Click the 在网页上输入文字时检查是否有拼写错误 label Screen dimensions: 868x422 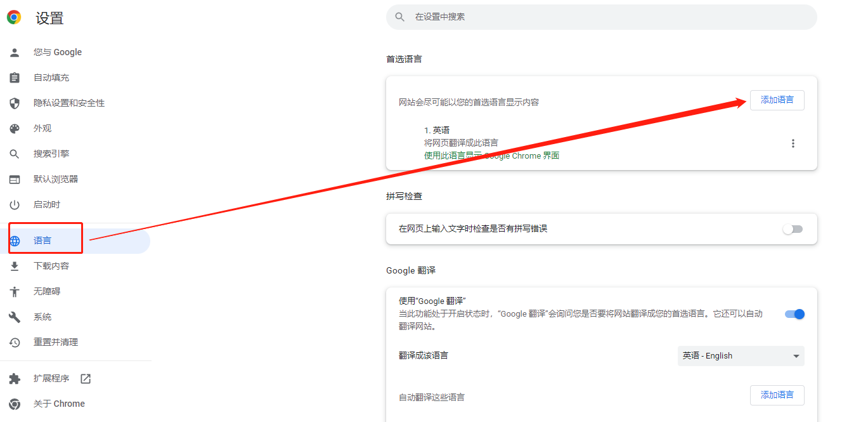[x=473, y=228]
